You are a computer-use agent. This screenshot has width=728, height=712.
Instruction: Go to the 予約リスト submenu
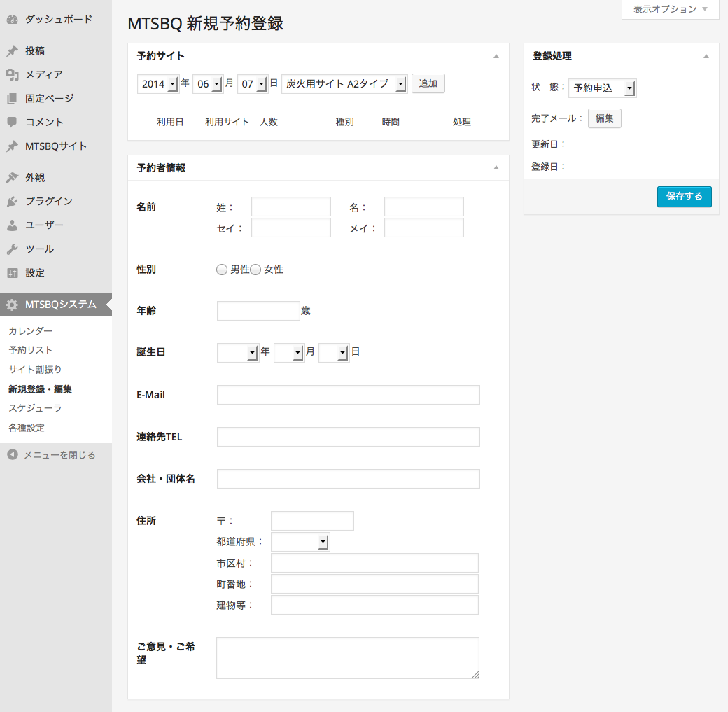pos(31,350)
